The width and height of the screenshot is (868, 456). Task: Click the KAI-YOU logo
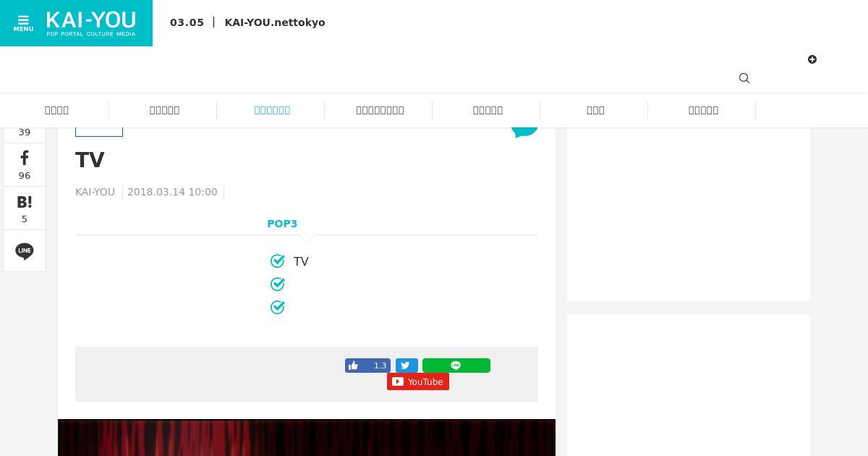pos(91,23)
